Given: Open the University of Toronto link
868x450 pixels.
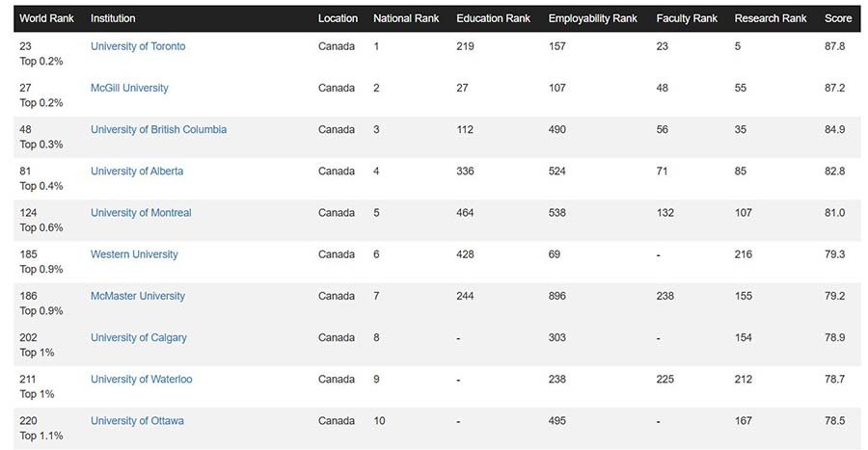Looking at the screenshot, I should coord(138,46).
